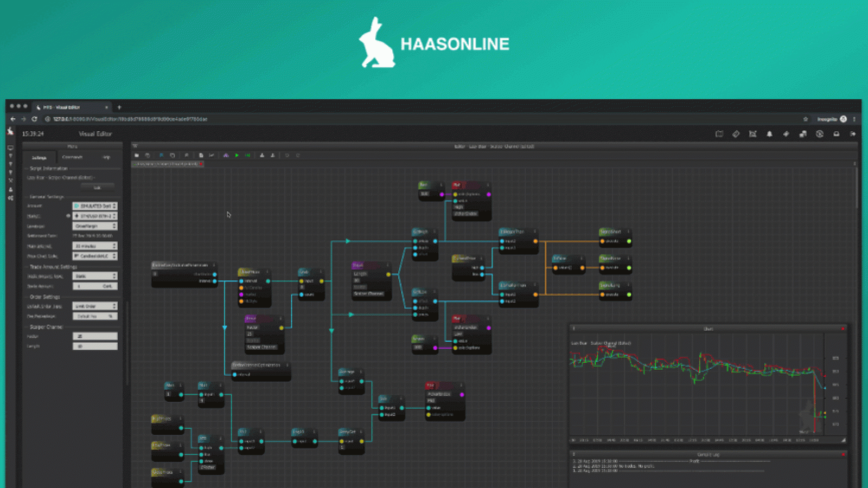This screenshot has height=488, width=868.
Task: Reload the page in browser toolbar
Action: pyautogui.click(x=34, y=119)
